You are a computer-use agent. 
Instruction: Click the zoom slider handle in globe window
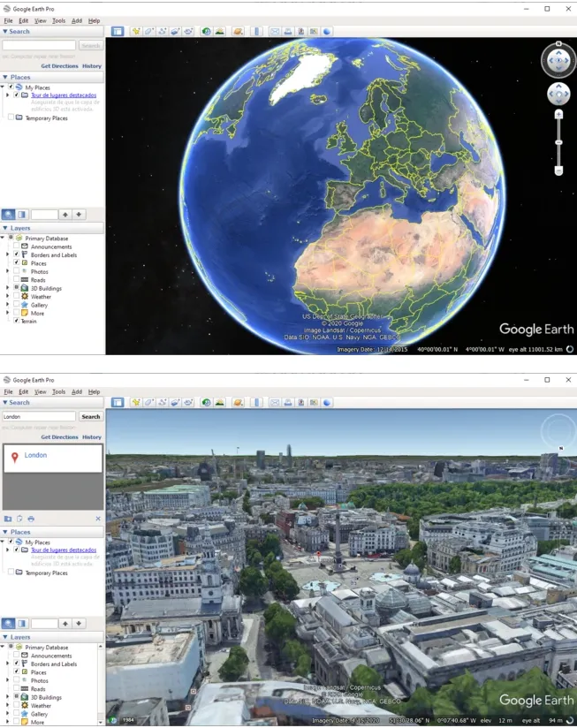pos(559,142)
